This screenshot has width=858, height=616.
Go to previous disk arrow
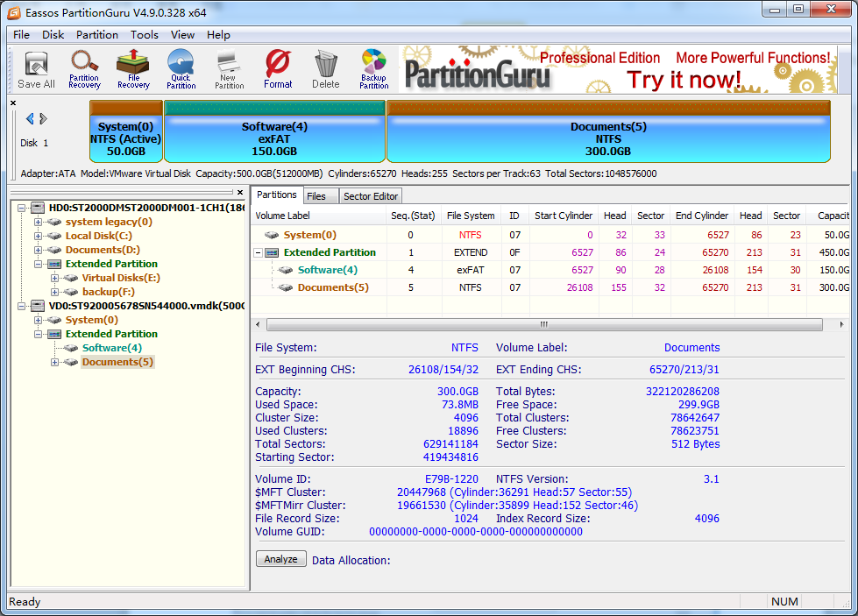point(30,118)
